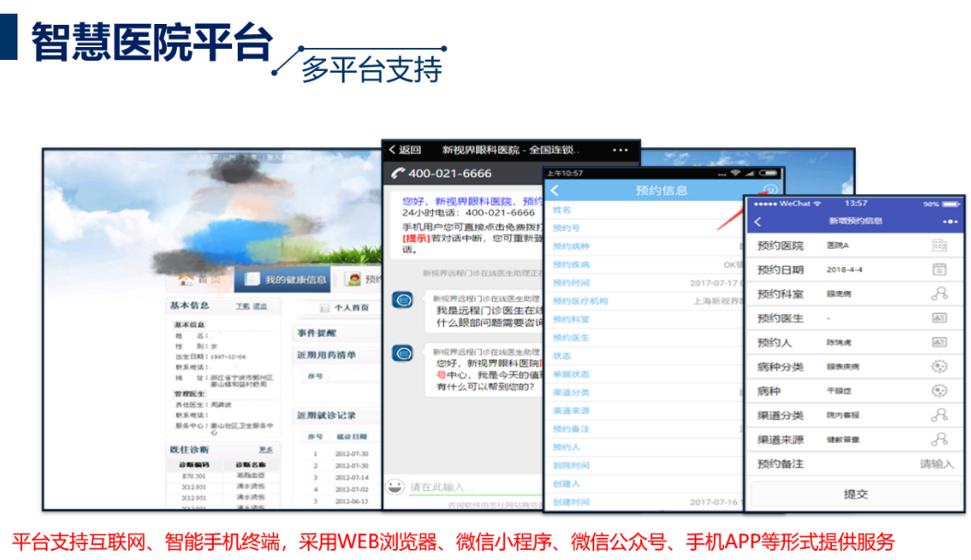Tap ID card icon in 预约医生 row
Image resolution: width=971 pixels, height=560 pixels.
940,318
